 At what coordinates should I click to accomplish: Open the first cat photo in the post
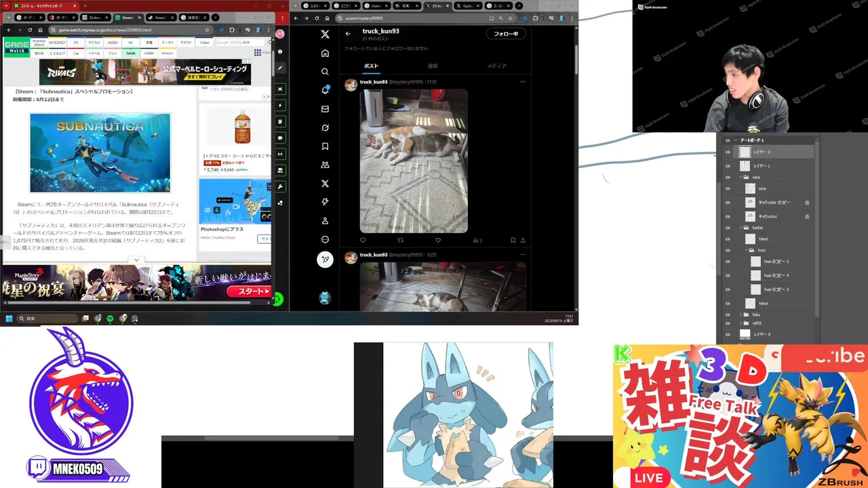point(414,161)
